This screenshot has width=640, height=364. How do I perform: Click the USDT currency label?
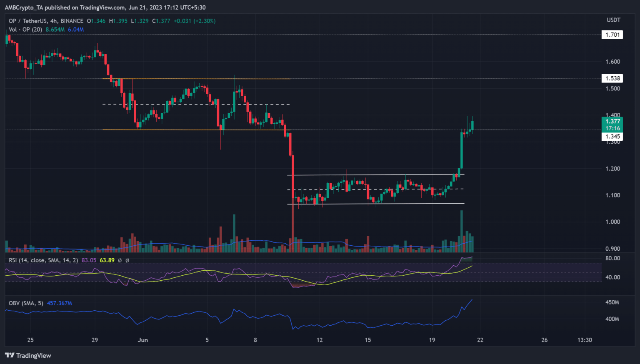613,20
